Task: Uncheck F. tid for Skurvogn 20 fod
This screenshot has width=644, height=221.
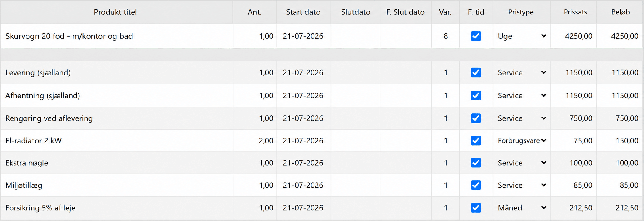Action: pyautogui.click(x=476, y=36)
